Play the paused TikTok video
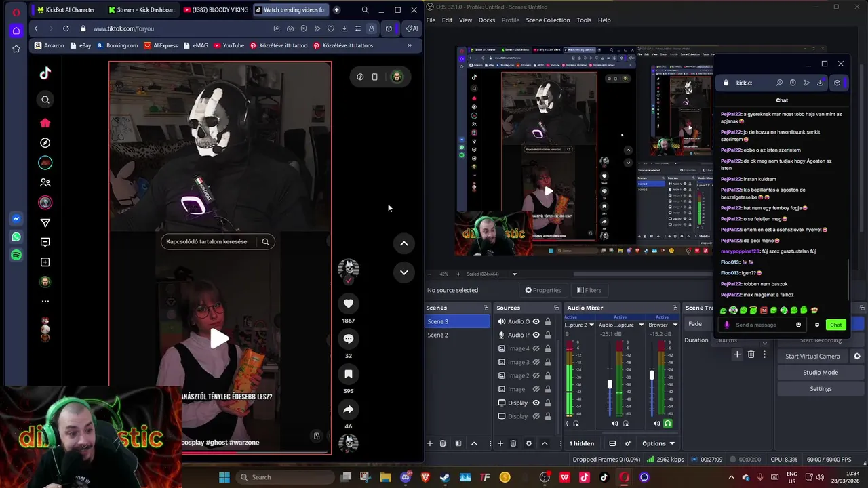Viewport: 868px width, 488px height. pyautogui.click(x=219, y=338)
